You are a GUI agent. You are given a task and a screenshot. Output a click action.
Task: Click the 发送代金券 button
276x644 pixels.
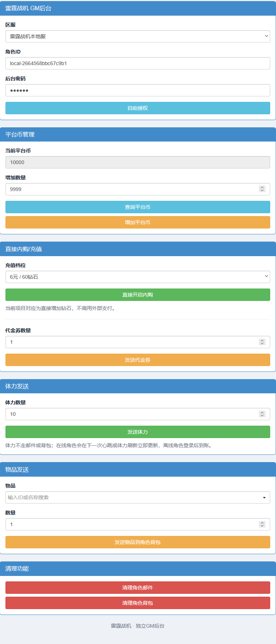pyautogui.click(x=137, y=360)
